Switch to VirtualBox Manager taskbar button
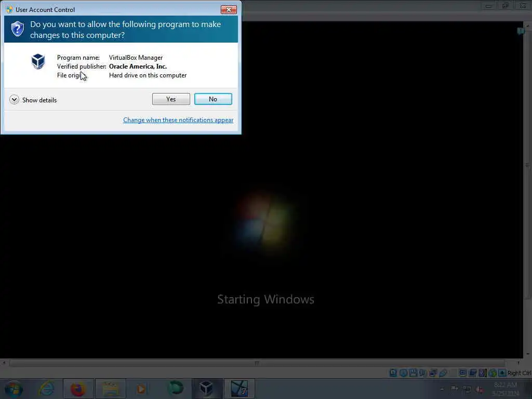This screenshot has height=399, width=532. pyautogui.click(x=207, y=389)
